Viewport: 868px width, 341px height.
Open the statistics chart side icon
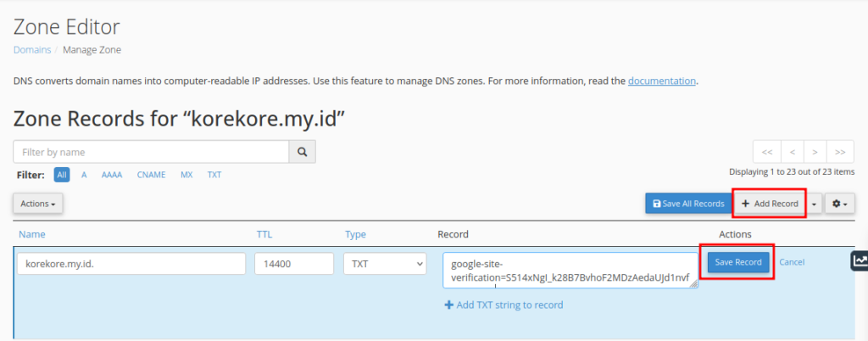point(860,260)
